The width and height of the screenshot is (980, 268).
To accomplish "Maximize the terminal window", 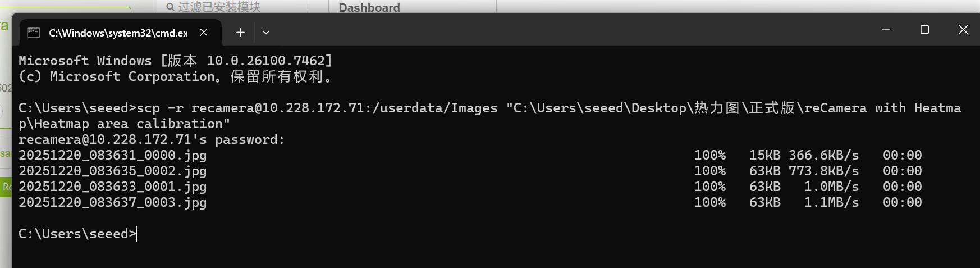I will (924, 30).
